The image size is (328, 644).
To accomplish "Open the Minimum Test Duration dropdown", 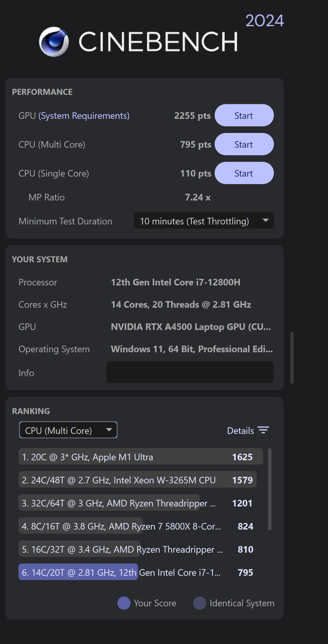I will [203, 221].
